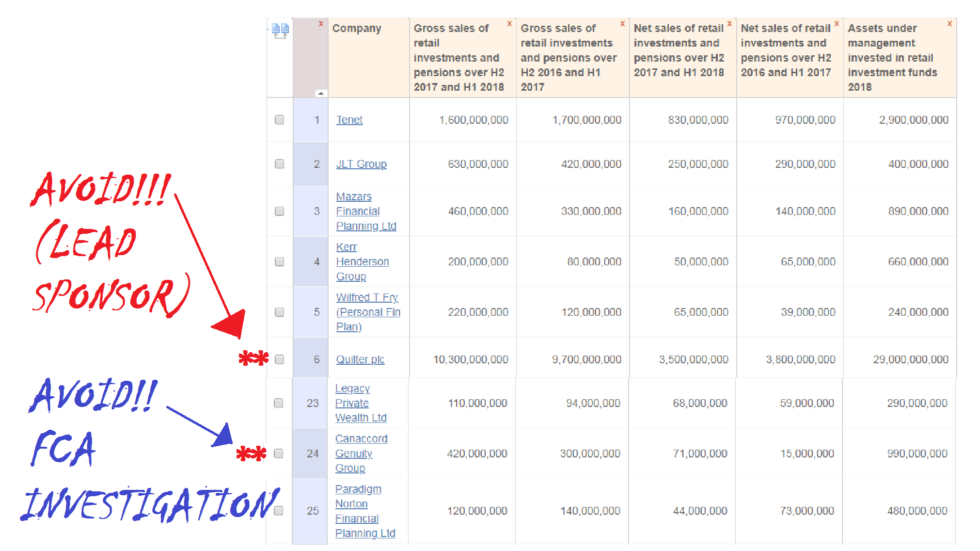980x551 pixels.
Task: Click the Net sales H2 2017 and H1 2018 header
Action: pos(682,58)
